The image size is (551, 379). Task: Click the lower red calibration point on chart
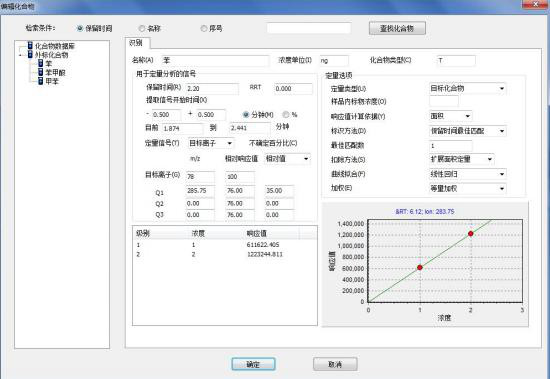coord(420,268)
